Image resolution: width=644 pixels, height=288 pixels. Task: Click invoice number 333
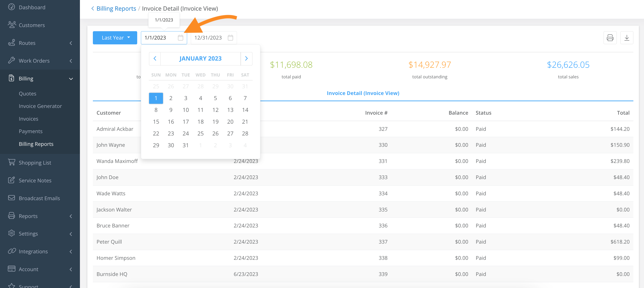tap(383, 177)
